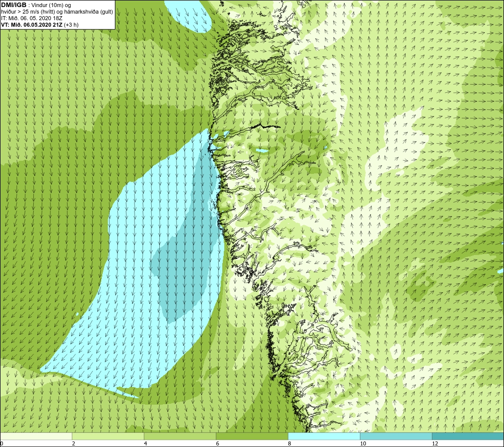This screenshot has height=447, width=504.
Task: Click the 'hviður > 25 m/s' legend description line
Action: tap(57, 12)
